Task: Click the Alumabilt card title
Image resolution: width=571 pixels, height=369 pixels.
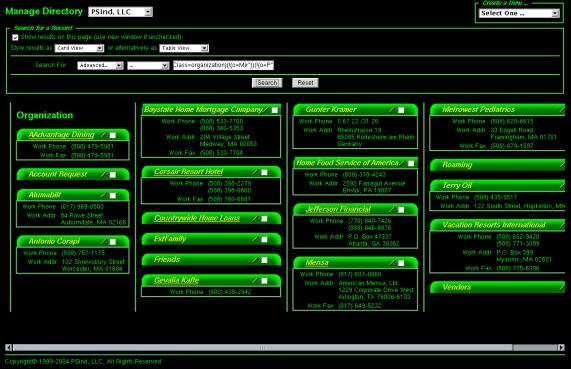Action: (44, 195)
